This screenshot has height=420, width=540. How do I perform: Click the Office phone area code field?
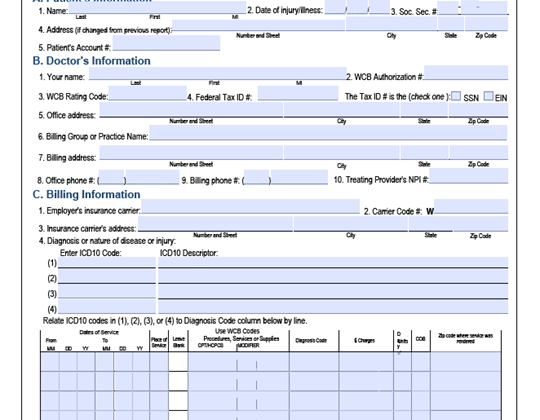pos(111,177)
